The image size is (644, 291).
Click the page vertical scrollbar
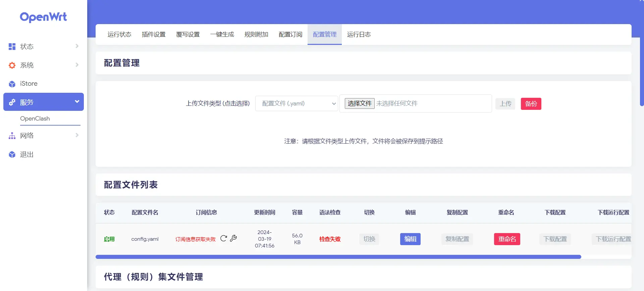[x=642, y=54]
